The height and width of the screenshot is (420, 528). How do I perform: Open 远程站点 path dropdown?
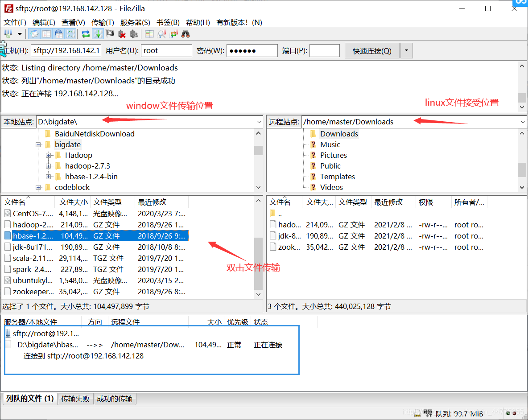point(523,122)
